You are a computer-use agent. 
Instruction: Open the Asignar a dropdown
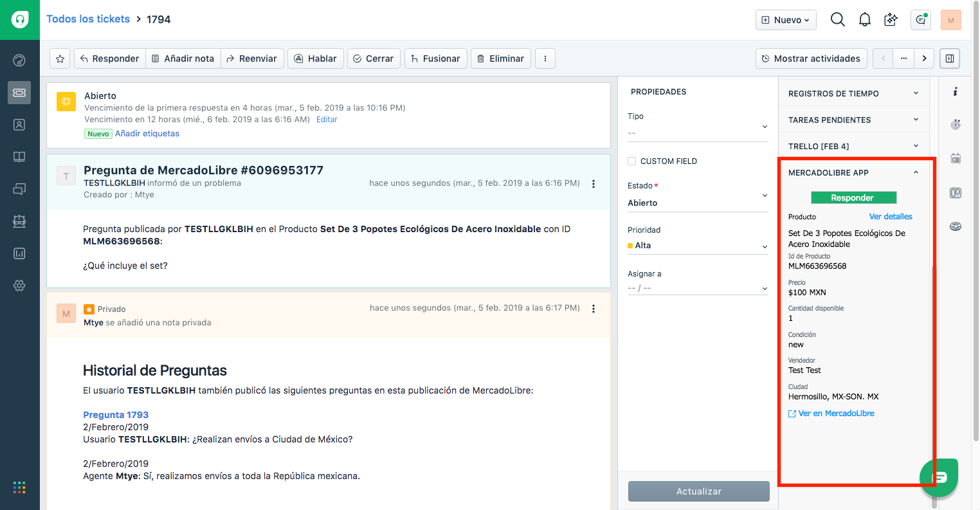coord(698,288)
